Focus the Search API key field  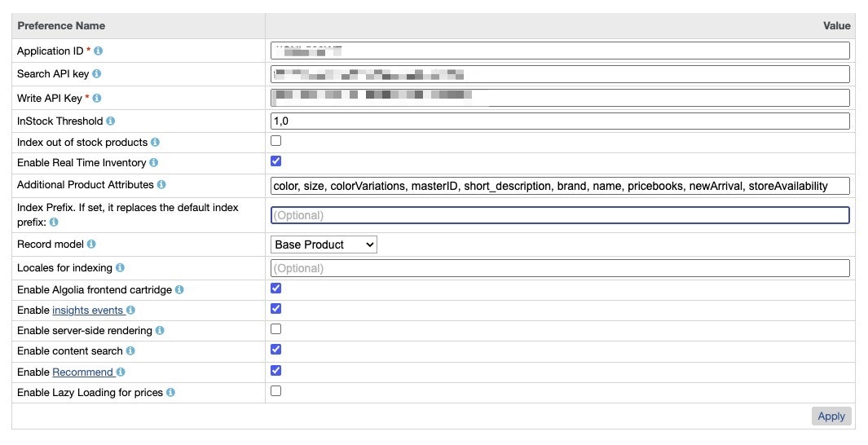[x=560, y=74]
